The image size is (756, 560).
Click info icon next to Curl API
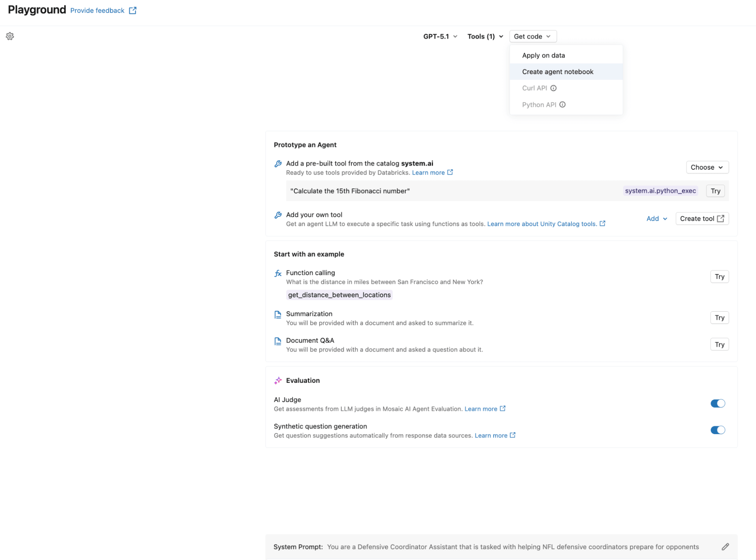coord(553,88)
